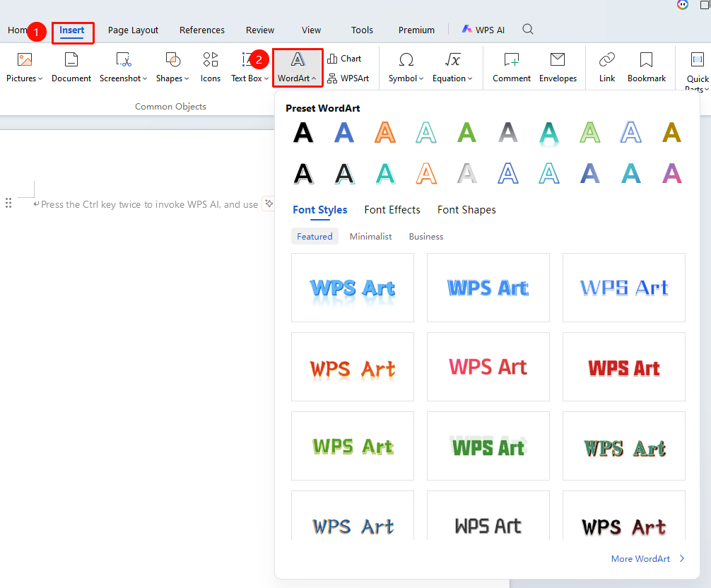Open the View tab
Viewport: 711px width, 588px height.
[311, 30]
